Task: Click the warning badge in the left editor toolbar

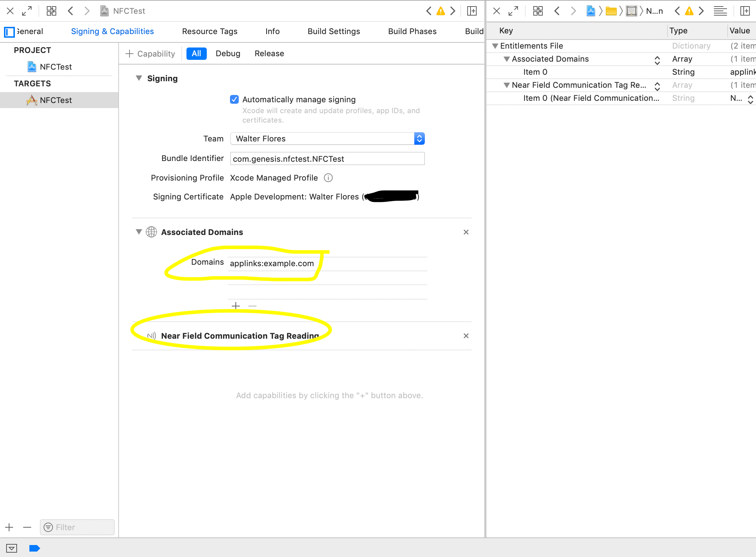Action: [441, 11]
